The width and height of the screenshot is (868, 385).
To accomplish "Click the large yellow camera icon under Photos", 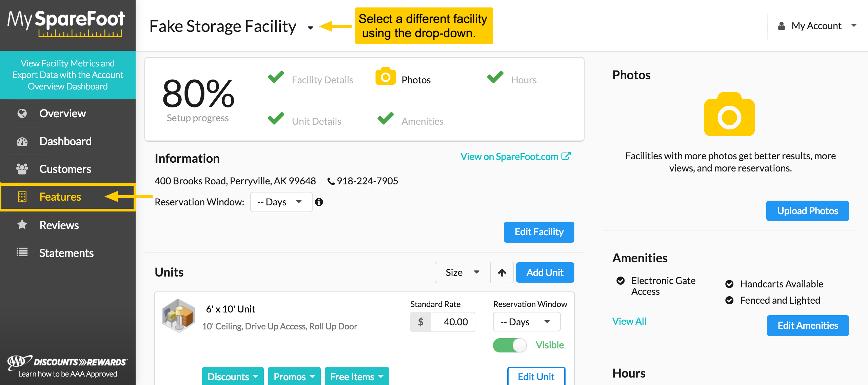I will tap(729, 114).
